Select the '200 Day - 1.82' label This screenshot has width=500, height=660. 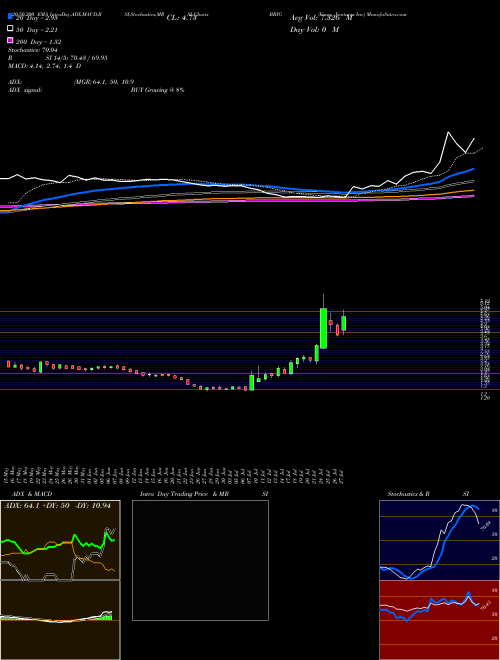pos(38,42)
